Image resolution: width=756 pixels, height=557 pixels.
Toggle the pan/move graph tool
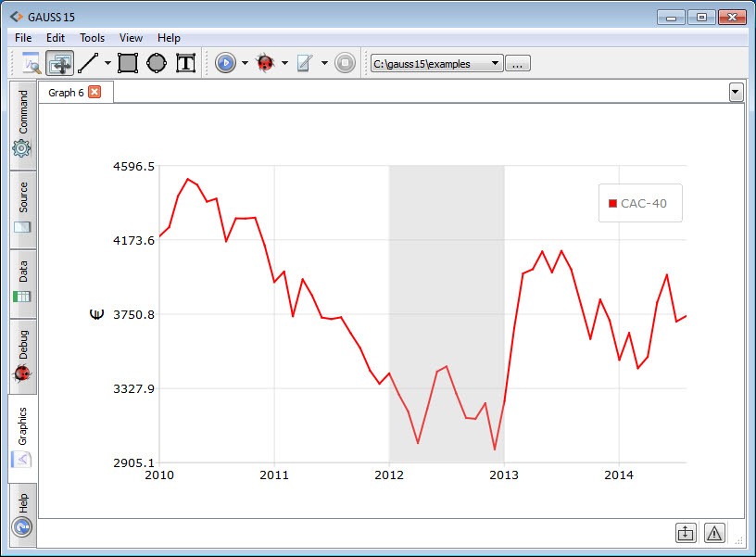60,63
